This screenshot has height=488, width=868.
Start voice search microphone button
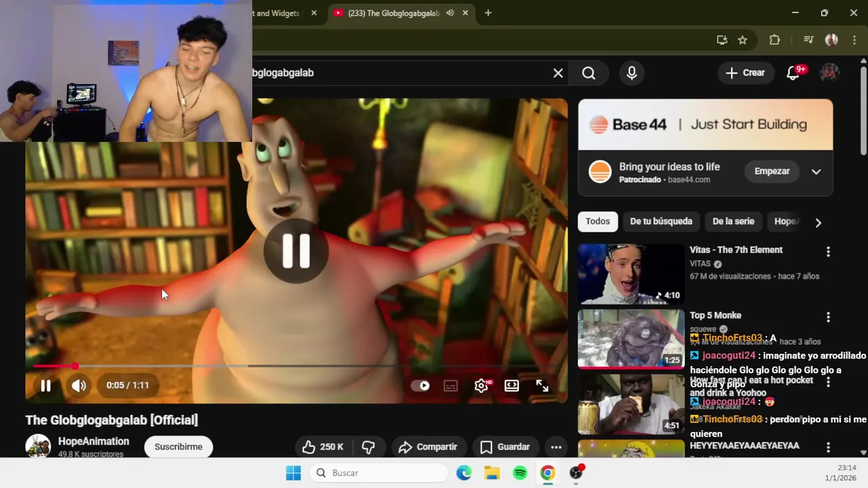pos(632,73)
